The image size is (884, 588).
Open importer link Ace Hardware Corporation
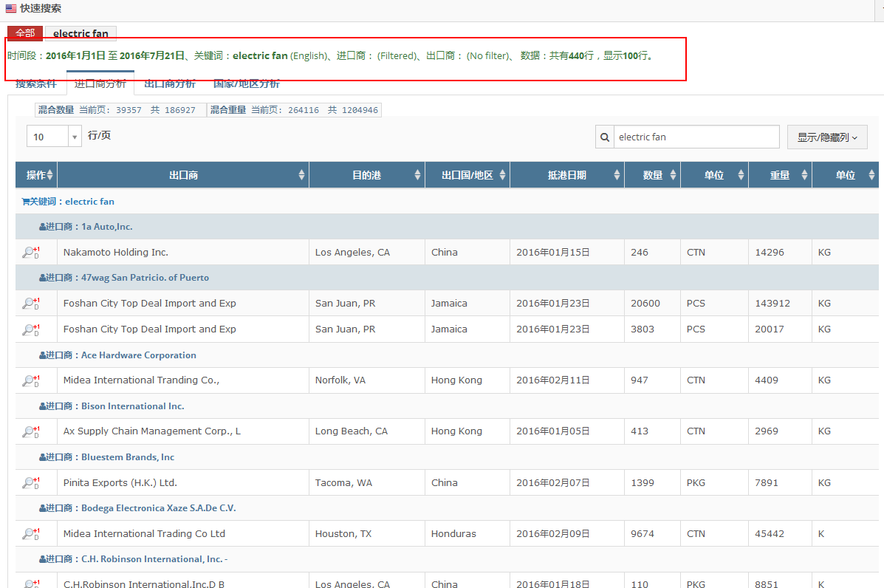(x=138, y=355)
